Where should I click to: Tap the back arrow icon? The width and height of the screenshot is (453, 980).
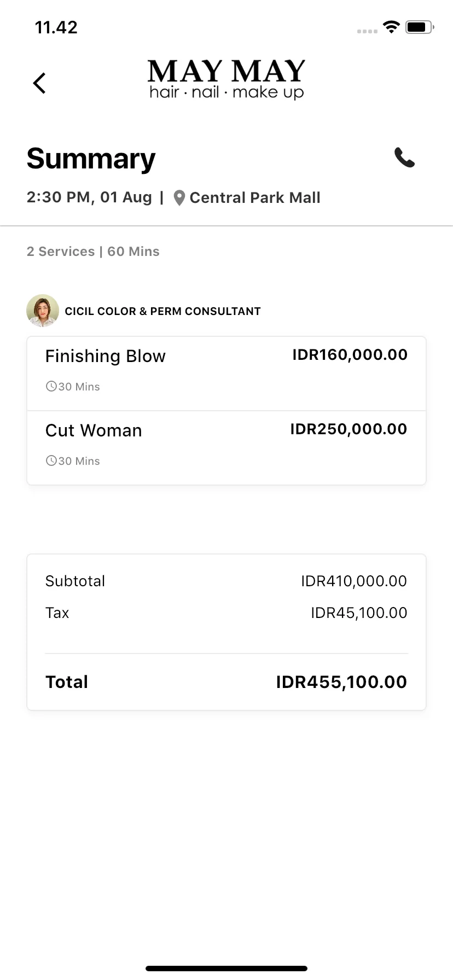click(x=39, y=83)
